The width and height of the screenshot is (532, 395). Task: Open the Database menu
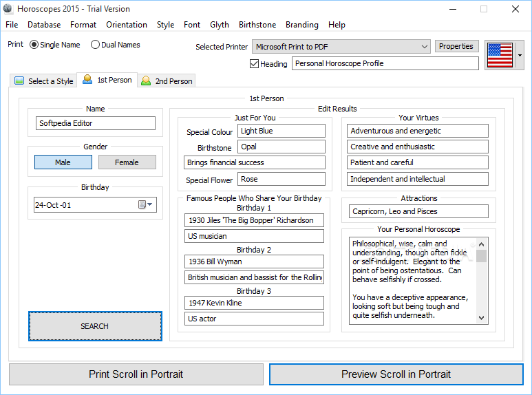tap(44, 25)
